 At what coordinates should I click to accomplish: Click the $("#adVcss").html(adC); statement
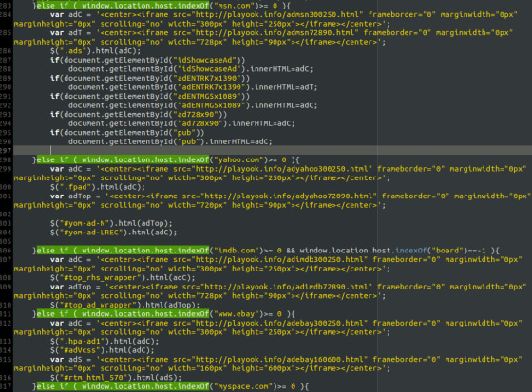coord(103,350)
